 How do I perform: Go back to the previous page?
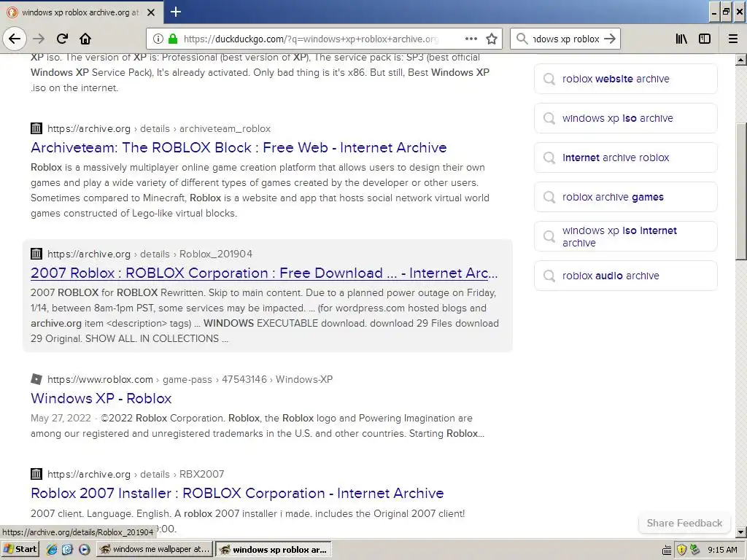[15, 39]
